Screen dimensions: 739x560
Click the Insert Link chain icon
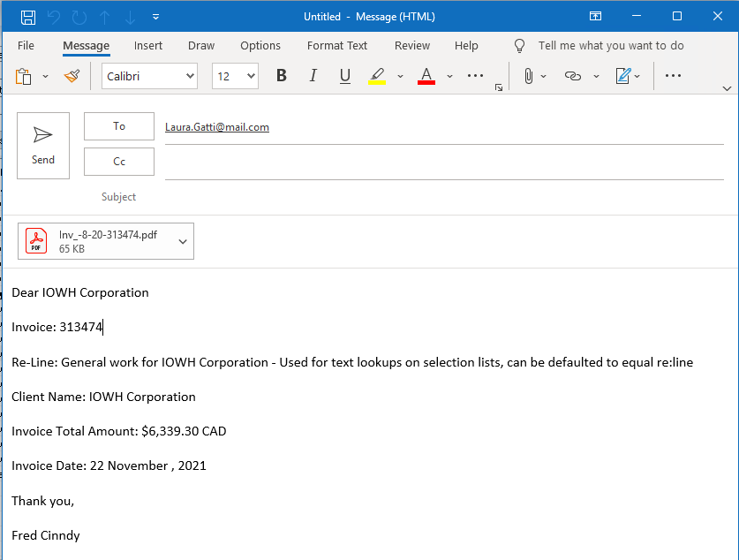(x=573, y=76)
